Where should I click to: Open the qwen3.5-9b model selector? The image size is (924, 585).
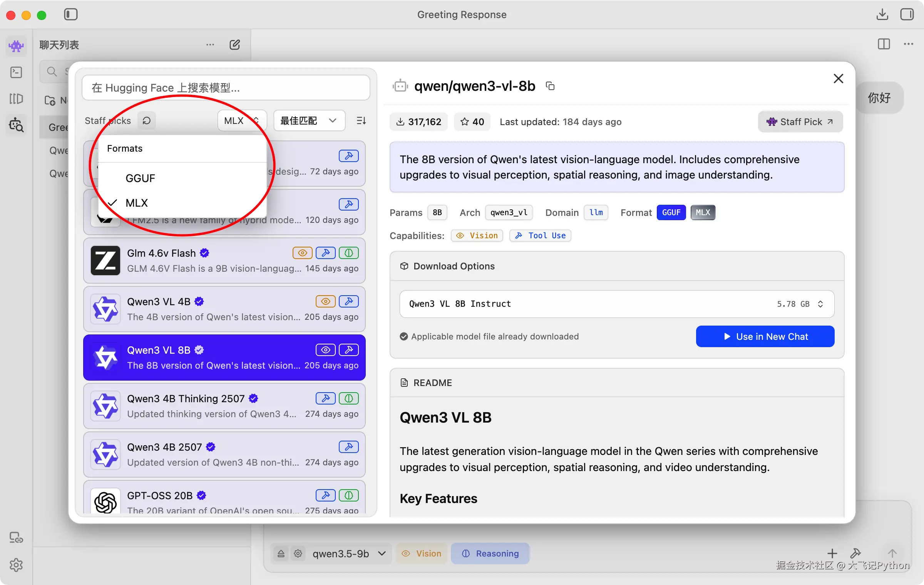coord(349,553)
